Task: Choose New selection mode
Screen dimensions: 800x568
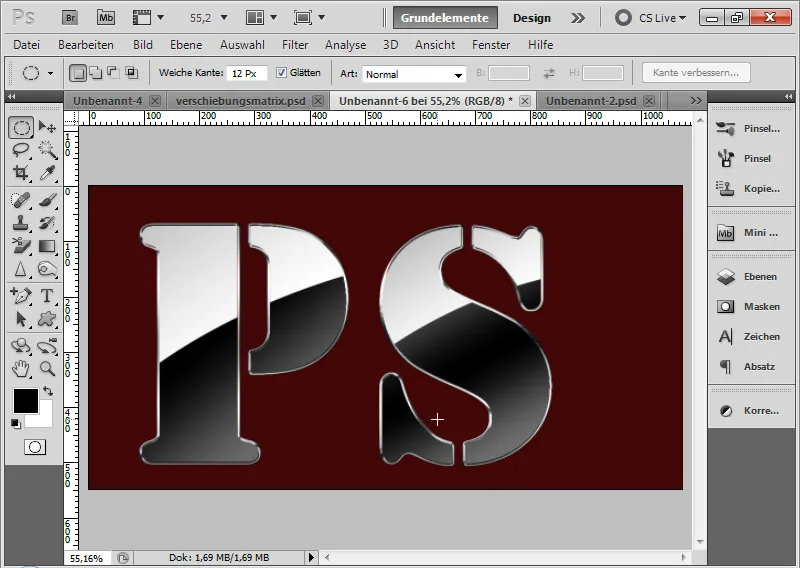Action: pyautogui.click(x=78, y=73)
